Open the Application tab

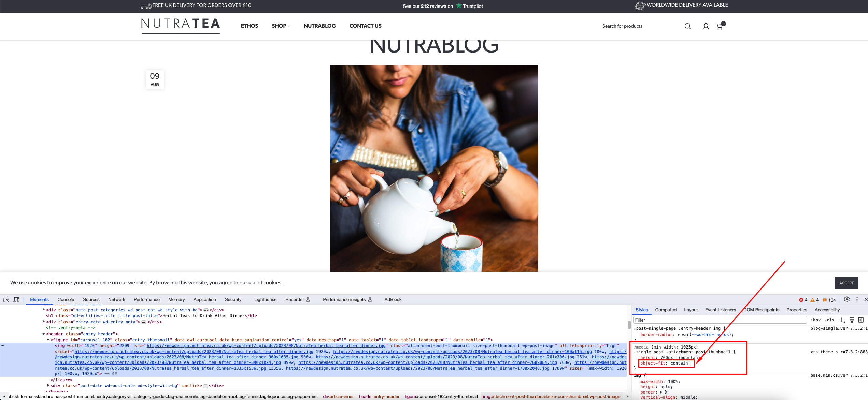[204, 300]
